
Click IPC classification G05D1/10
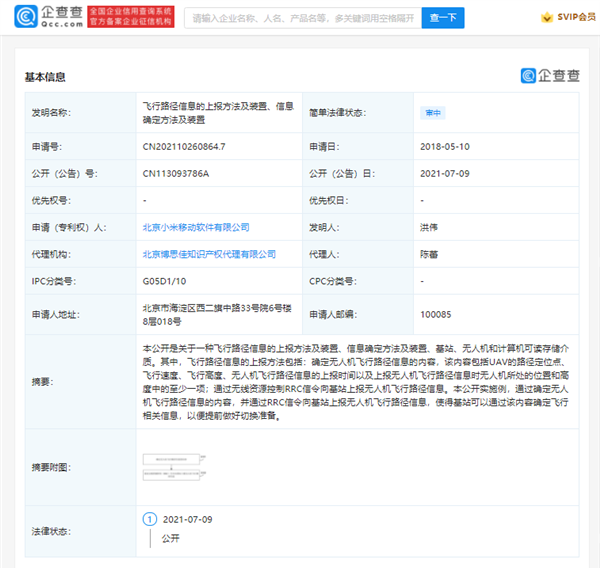point(165,282)
